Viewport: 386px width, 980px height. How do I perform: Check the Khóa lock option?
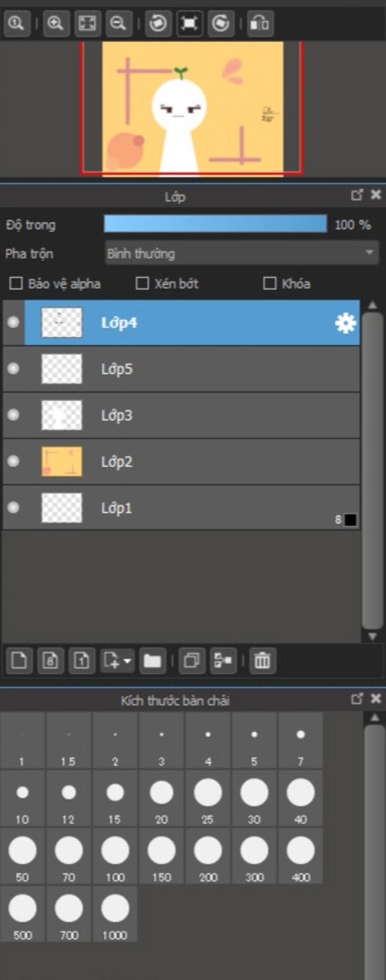click(270, 284)
